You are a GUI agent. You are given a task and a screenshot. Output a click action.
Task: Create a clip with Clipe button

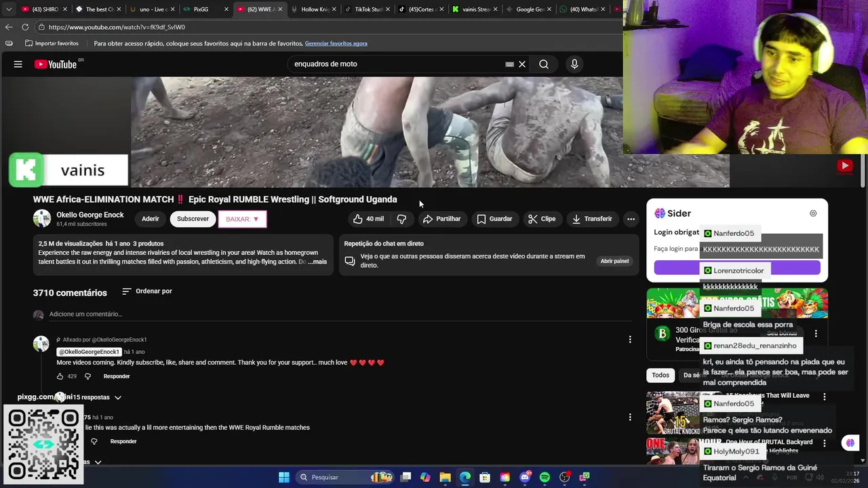[542, 219]
